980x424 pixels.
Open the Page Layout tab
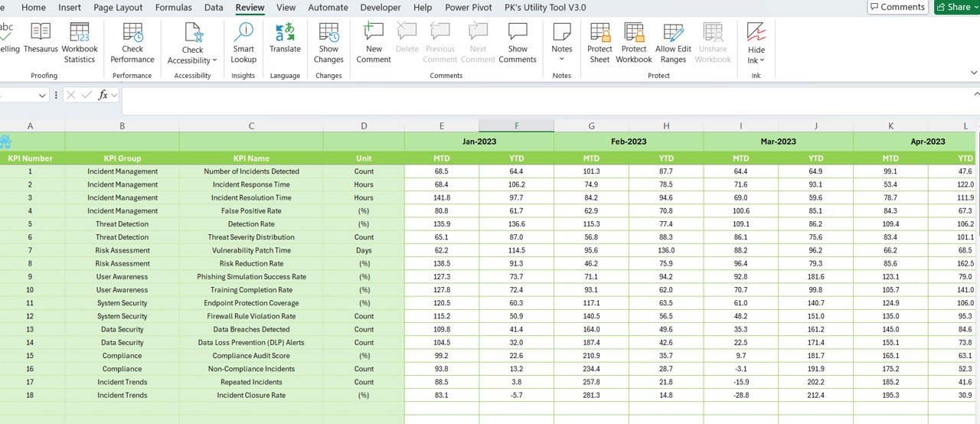click(x=118, y=8)
